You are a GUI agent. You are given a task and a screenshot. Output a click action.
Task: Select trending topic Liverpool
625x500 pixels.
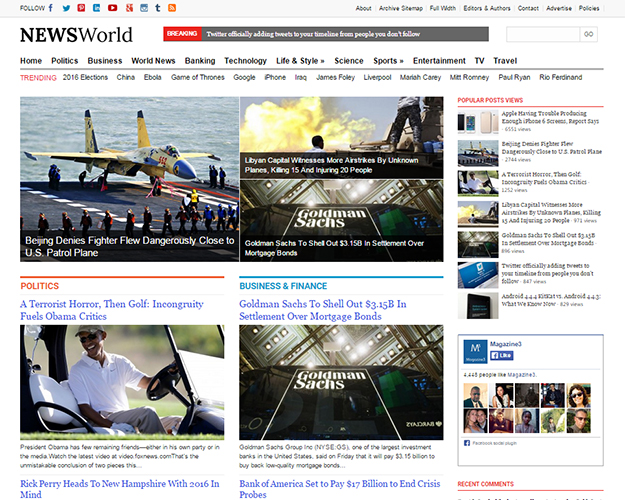(377, 77)
